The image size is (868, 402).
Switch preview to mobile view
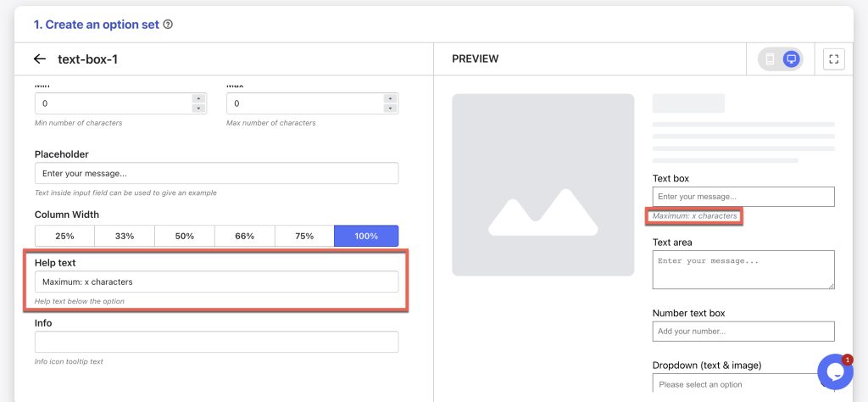pyautogui.click(x=770, y=59)
